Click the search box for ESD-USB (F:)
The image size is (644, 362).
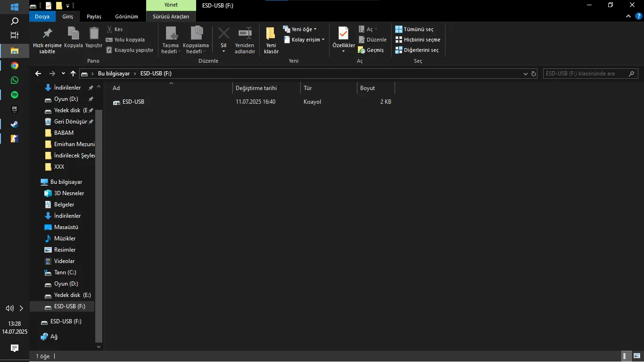[x=591, y=74]
